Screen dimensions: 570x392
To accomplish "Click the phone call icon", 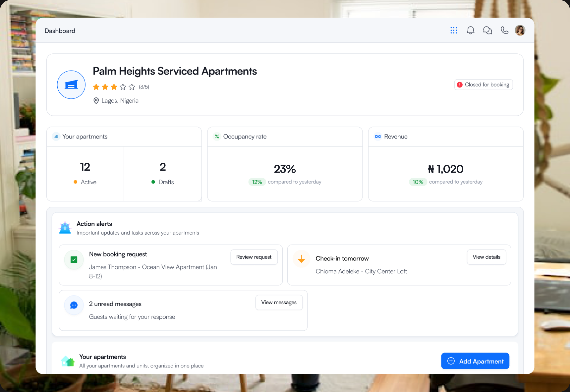I will pyautogui.click(x=504, y=30).
